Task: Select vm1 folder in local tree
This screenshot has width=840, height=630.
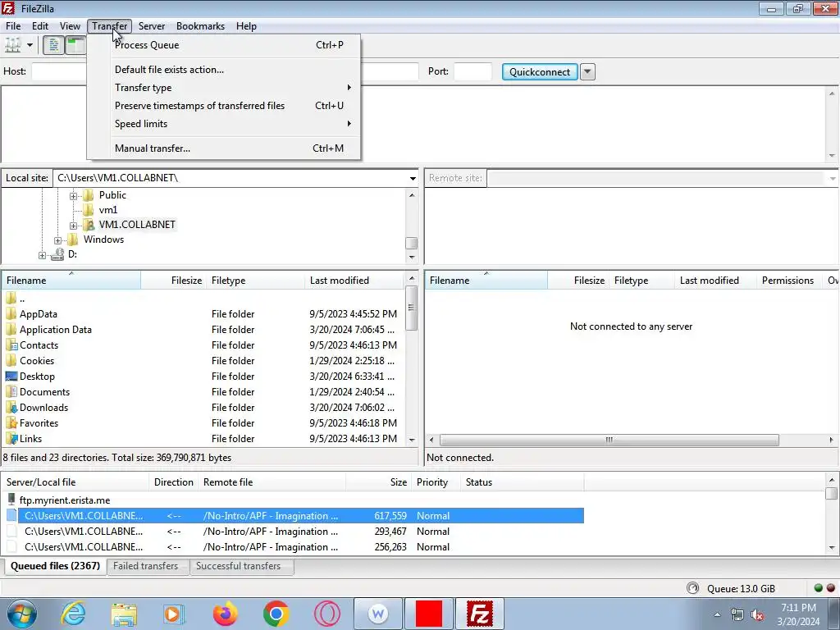Action: click(x=108, y=210)
